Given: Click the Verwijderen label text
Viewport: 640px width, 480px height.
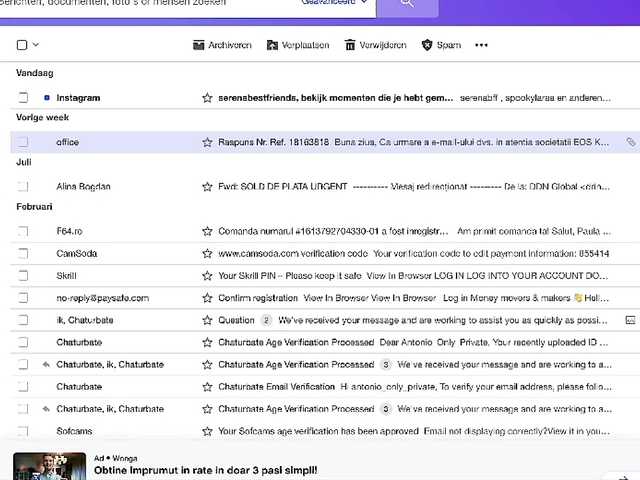Looking at the screenshot, I should 383,45.
